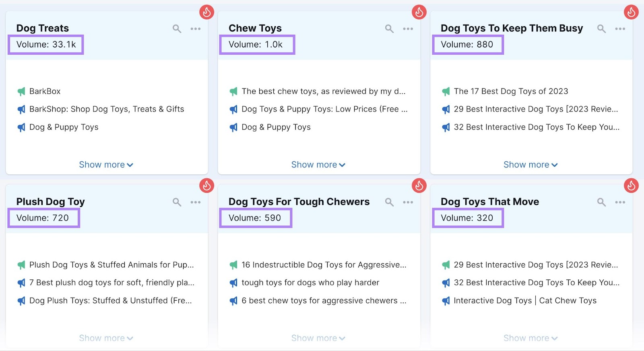This screenshot has width=644, height=351.
Task: Open 32 Best Interactive Dog Toys in That Move card
Action: pos(537,283)
